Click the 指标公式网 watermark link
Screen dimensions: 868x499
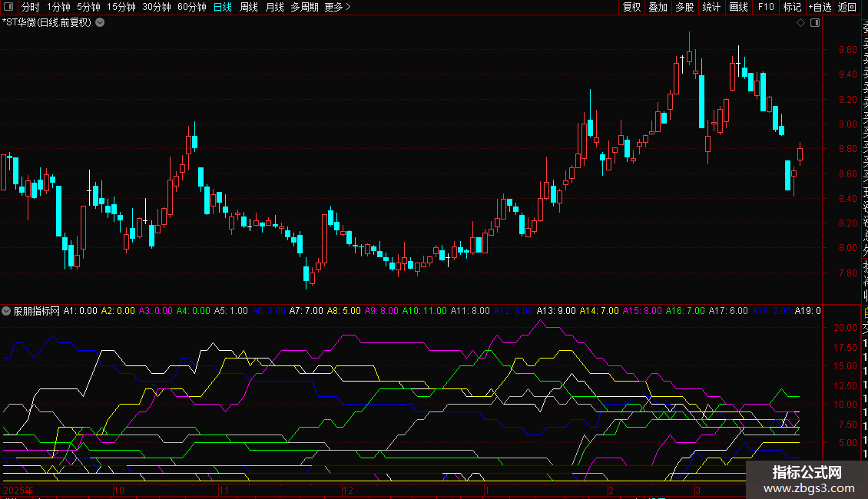pyautogui.click(x=807, y=479)
